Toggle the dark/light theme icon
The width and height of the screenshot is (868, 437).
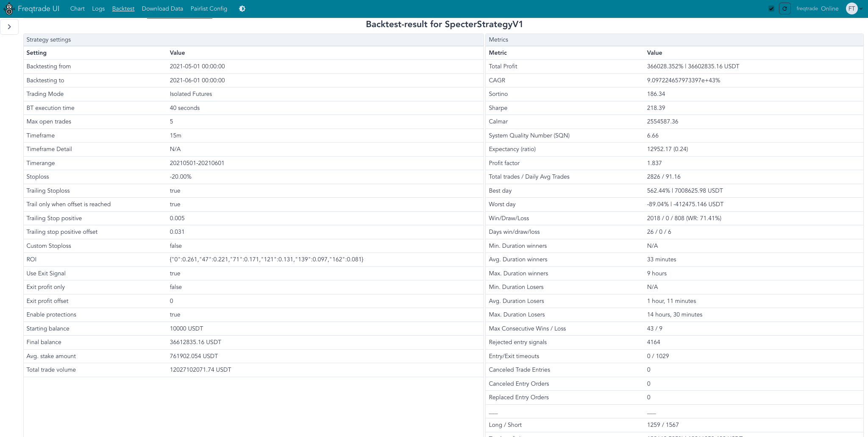pos(242,9)
